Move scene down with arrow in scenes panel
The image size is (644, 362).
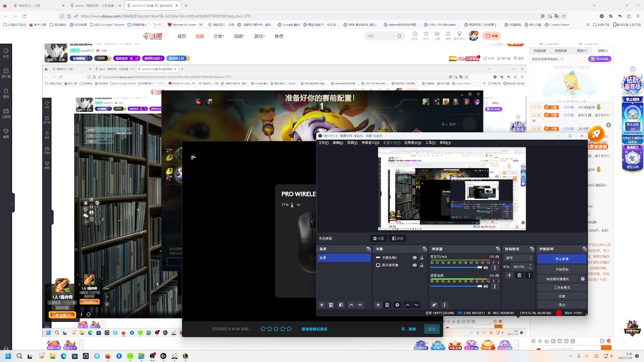(x=360, y=305)
